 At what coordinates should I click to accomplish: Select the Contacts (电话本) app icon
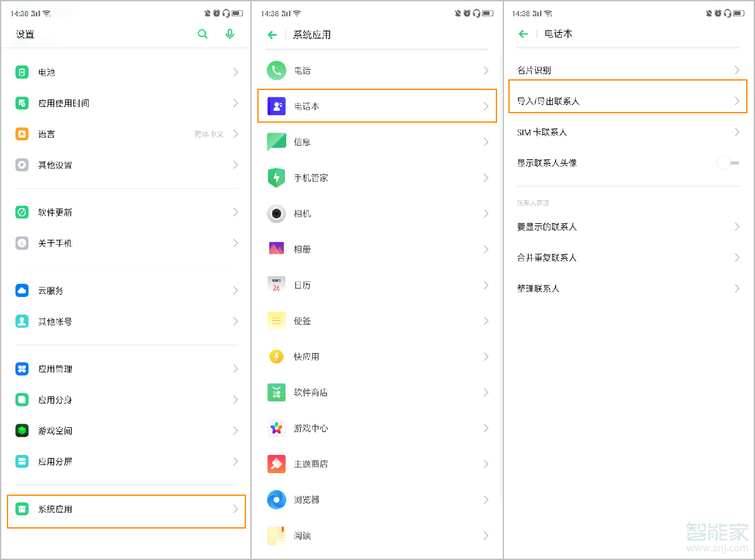pos(276,105)
